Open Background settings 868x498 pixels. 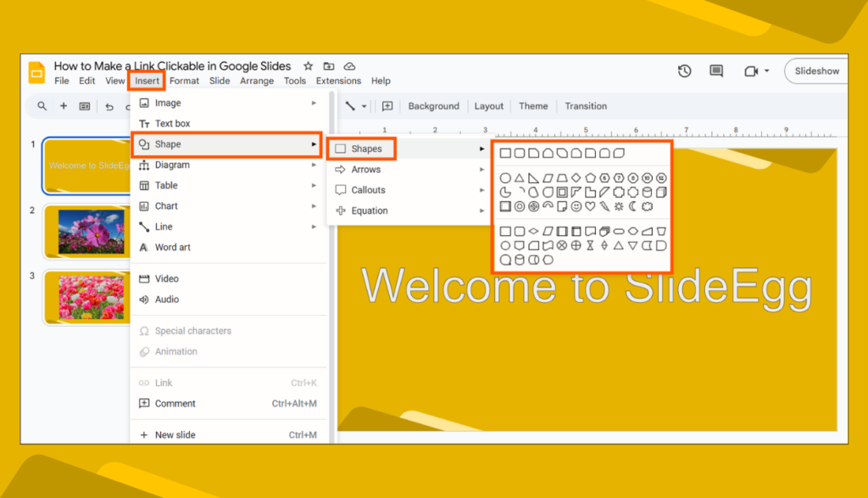[433, 106]
